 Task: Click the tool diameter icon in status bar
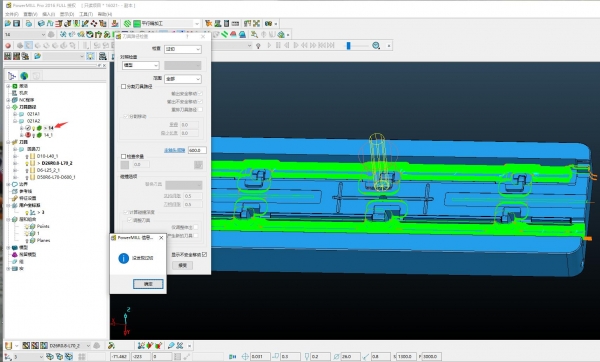[336, 356]
